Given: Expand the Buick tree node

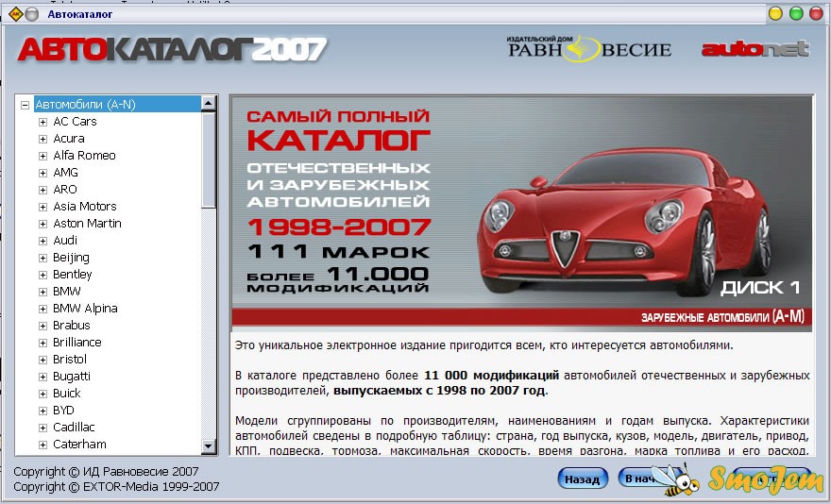Looking at the screenshot, I should (42, 394).
